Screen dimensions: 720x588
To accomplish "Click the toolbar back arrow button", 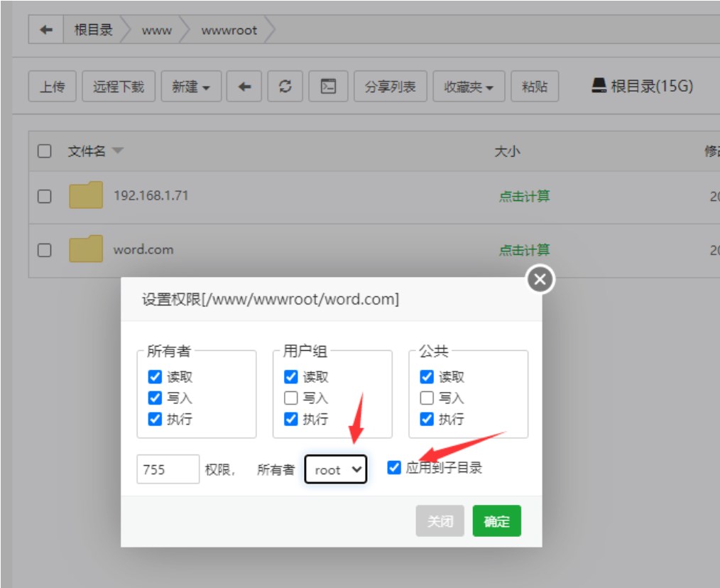I will point(244,87).
